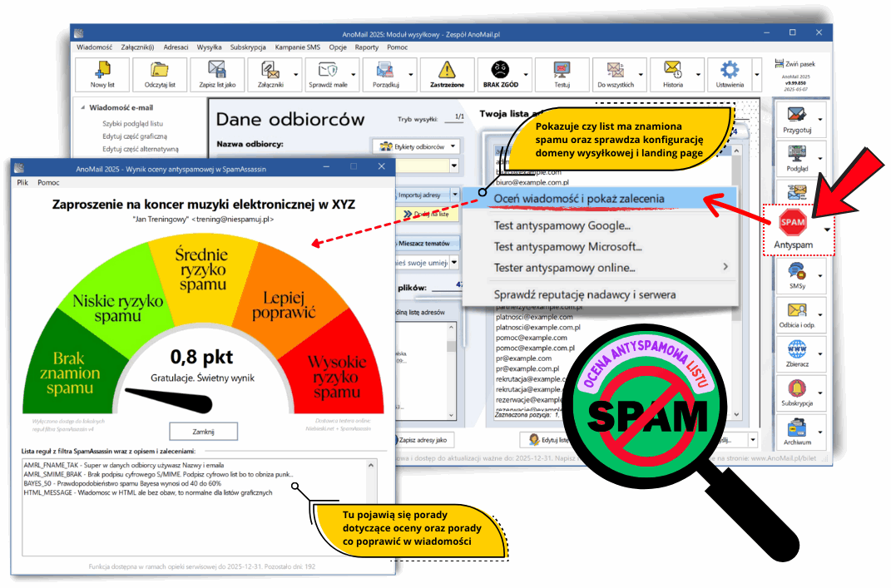
Task: Click the Importuj adresy button
Action: pyautogui.click(x=422, y=195)
